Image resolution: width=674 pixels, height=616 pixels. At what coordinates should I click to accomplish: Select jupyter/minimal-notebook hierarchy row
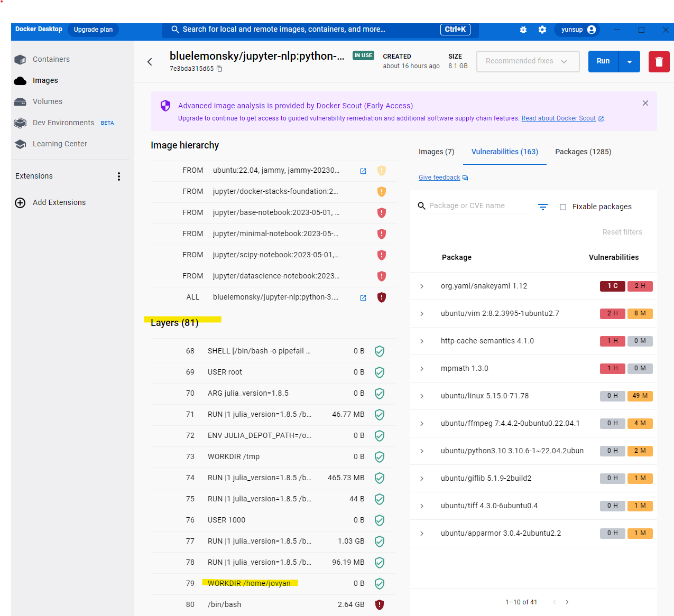tap(273, 234)
